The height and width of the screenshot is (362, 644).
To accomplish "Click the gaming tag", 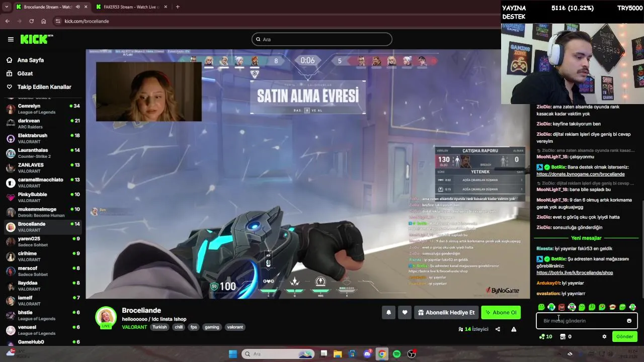I will [x=212, y=327].
